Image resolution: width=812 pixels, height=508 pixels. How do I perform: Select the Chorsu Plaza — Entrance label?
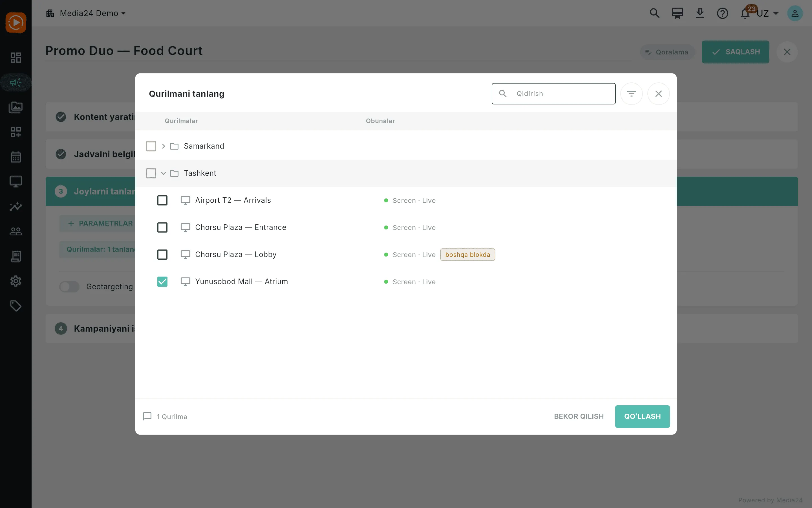tap(240, 227)
